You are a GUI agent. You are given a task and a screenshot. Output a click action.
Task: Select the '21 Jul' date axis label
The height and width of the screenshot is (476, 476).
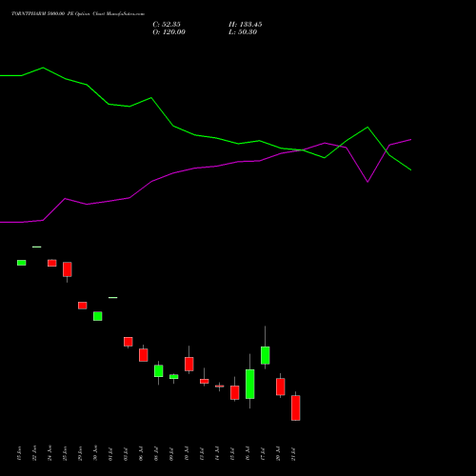pyautogui.click(x=293, y=454)
